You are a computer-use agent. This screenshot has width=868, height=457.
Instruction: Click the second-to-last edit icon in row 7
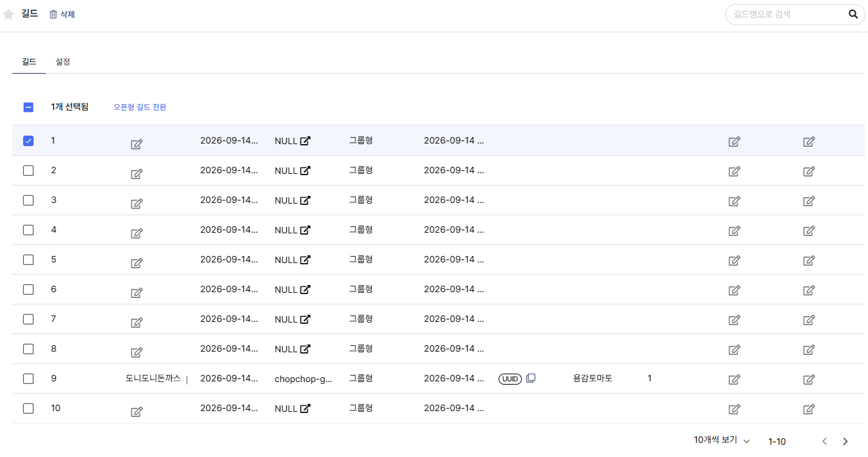coord(734,320)
